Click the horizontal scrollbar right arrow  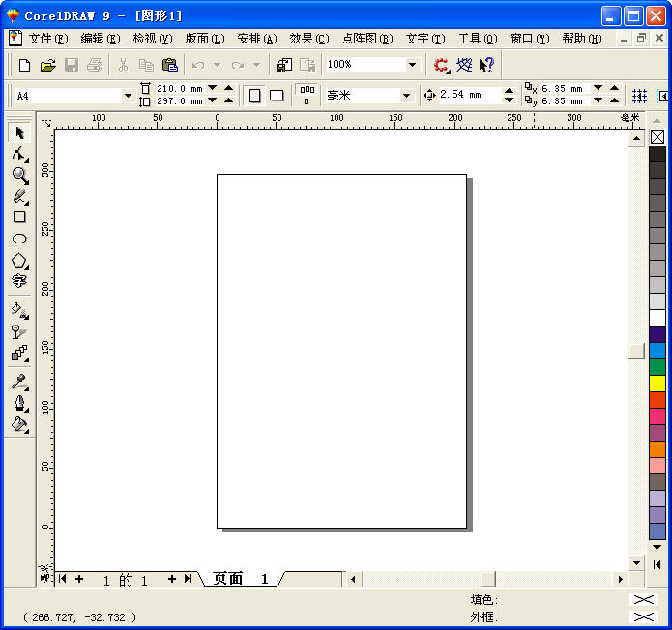620,579
